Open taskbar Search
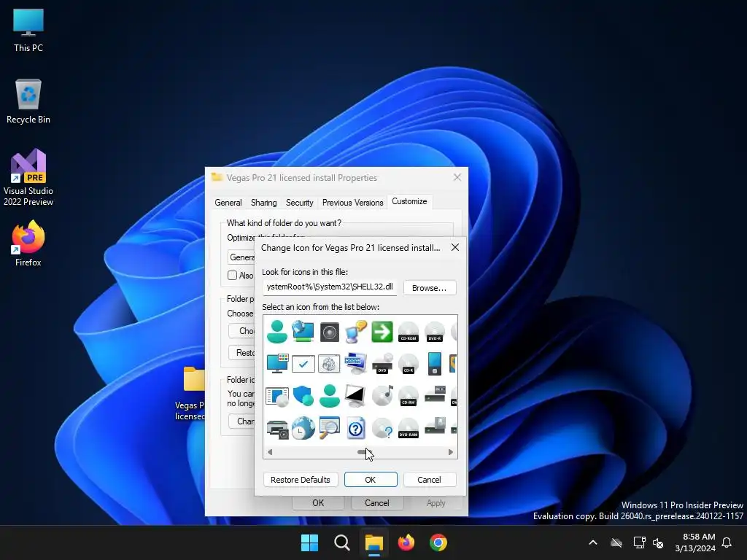 (x=342, y=542)
